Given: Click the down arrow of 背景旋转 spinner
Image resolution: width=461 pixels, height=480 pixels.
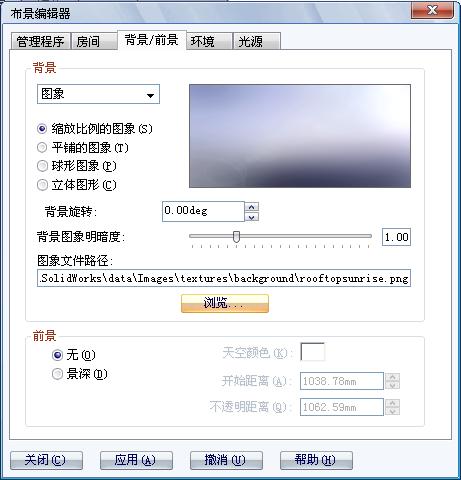Looking at the screenshot, I should pos(252,217).
